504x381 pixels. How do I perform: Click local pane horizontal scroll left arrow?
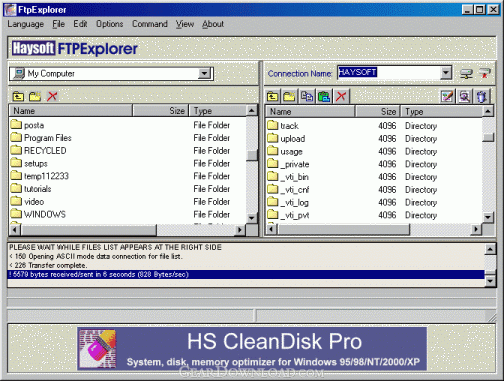click(15, 230)
